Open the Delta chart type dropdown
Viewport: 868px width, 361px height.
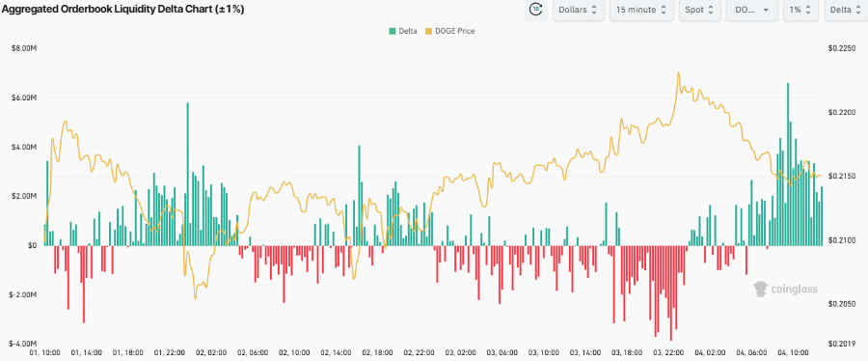tap(846, 10)
